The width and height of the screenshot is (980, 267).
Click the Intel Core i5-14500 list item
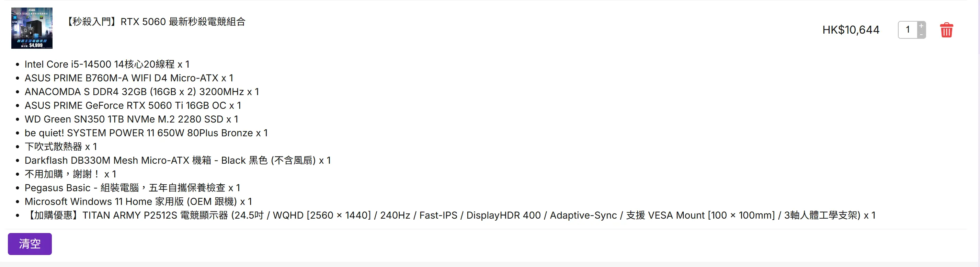107,64
